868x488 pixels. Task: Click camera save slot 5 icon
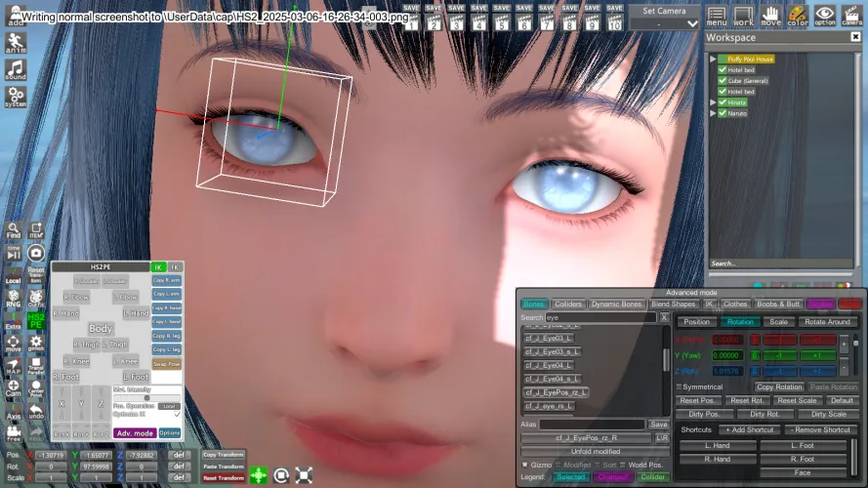pyautogui.click(x=500, y=18)
